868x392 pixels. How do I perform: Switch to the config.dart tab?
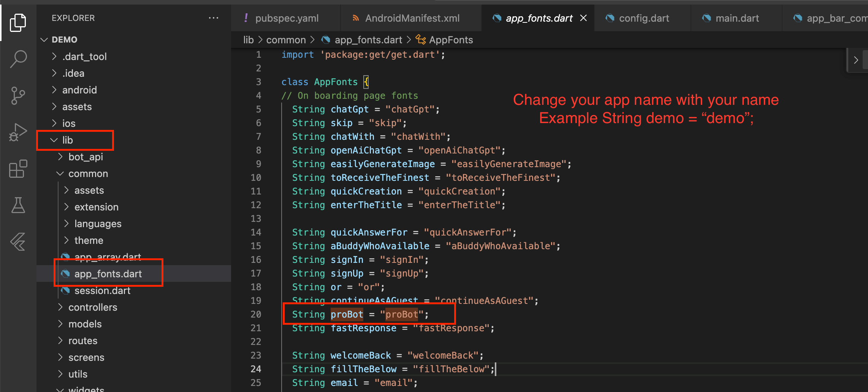[x=643, y=18]
